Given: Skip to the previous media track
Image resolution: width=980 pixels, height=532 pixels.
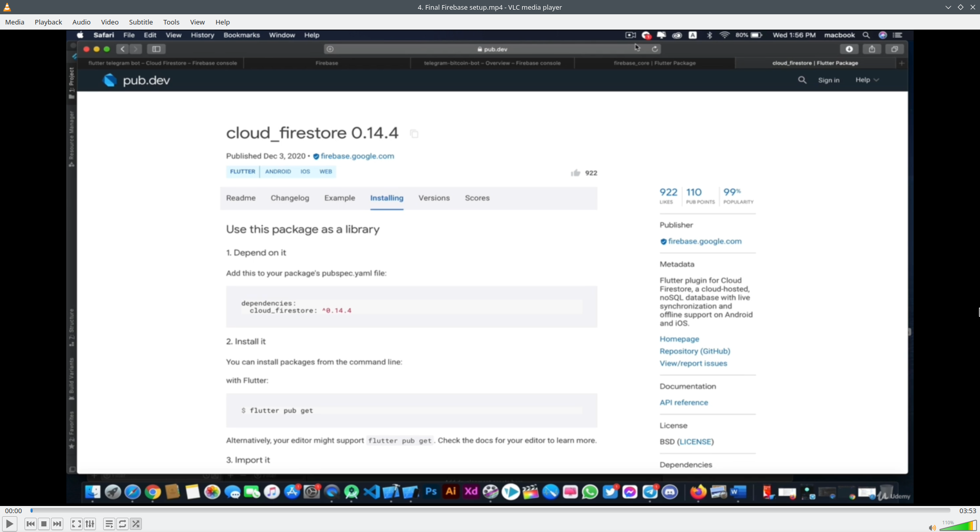Looking at the screenshot, I should (31, 524).
